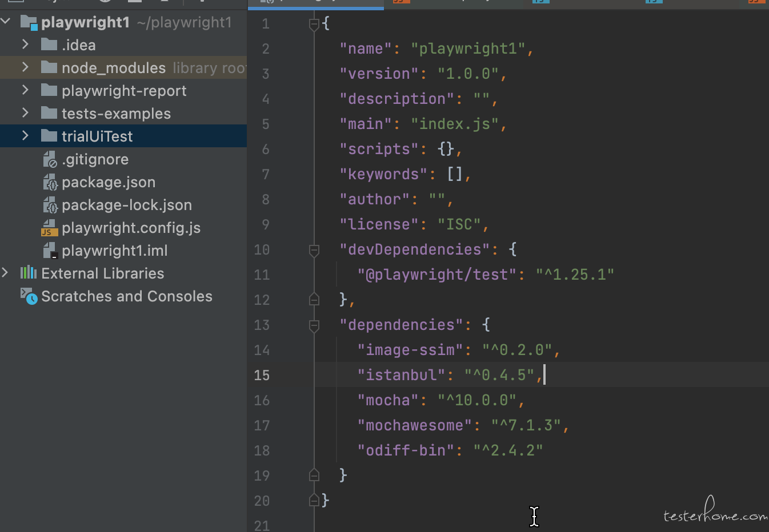Expand the node_modules folder
This screenshot has width=769, height=532.
click(25, 67)
